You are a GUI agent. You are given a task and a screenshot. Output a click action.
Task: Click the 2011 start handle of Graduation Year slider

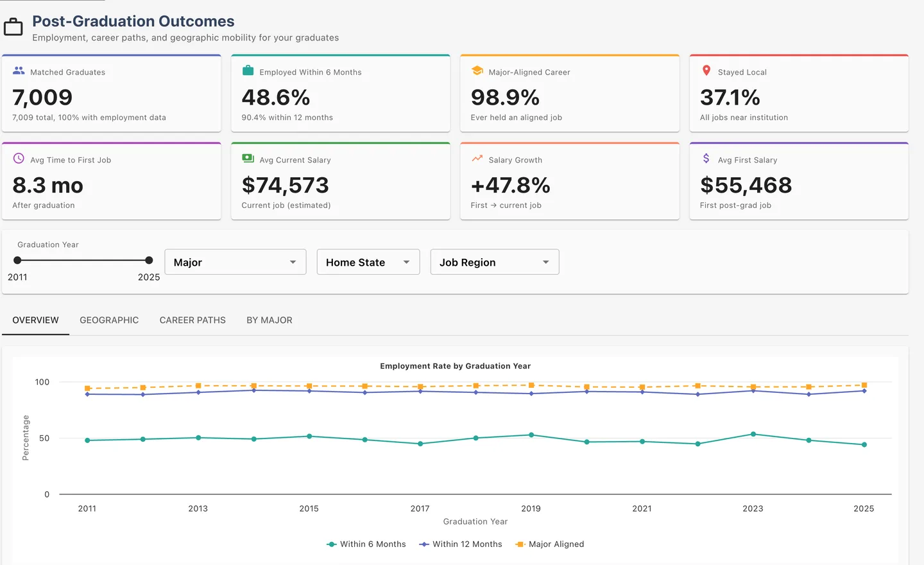(x=17, y=260)
